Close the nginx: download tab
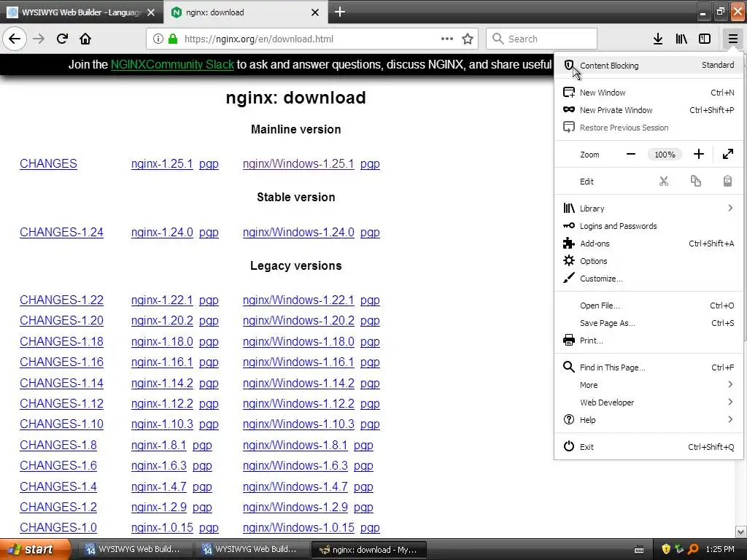The image size is (747, 560). pos(315,12)
